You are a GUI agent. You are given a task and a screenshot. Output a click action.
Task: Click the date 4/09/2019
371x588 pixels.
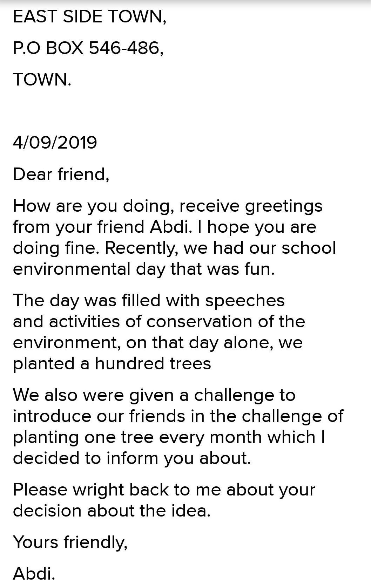pyautogui.click(x=55, y=143)
